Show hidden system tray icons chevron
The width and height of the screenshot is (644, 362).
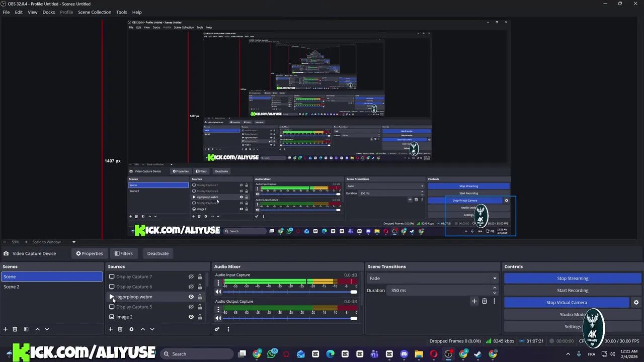[569, 354]
